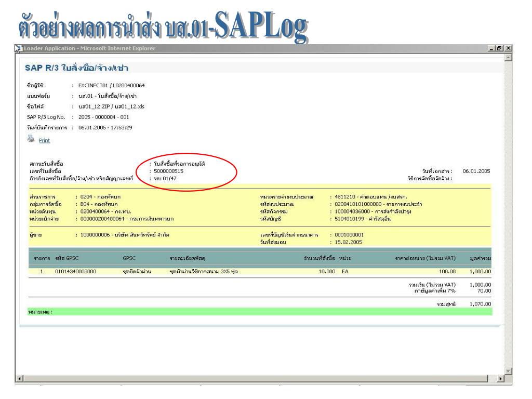Click the vertical scrollbar down arrow
This screenshot has width=532, height=399.
point(508,371)
